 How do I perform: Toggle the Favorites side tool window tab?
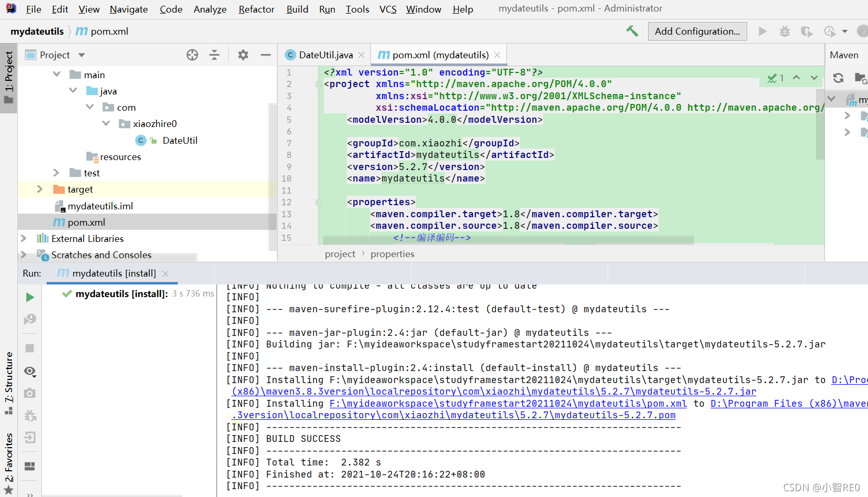click(x=9, y=463)
